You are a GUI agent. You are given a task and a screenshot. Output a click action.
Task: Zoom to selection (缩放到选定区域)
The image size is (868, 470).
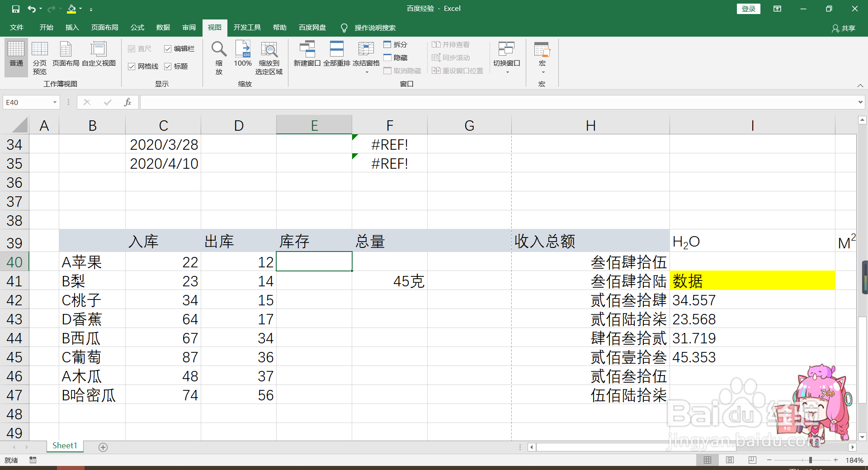269,57
